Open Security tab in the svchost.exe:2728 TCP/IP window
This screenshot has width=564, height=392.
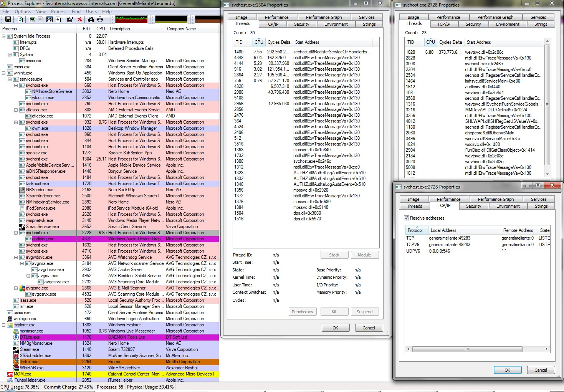[474, 206]
